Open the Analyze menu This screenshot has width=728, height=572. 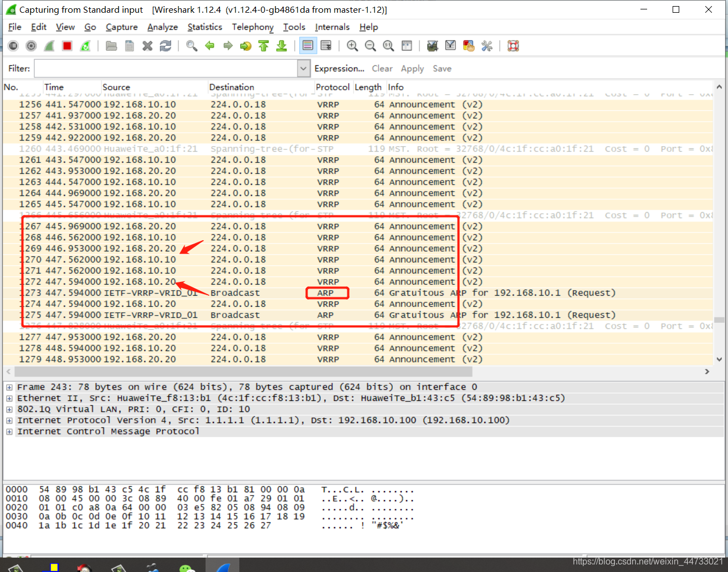pyautogui.click(x=162, y=27)
